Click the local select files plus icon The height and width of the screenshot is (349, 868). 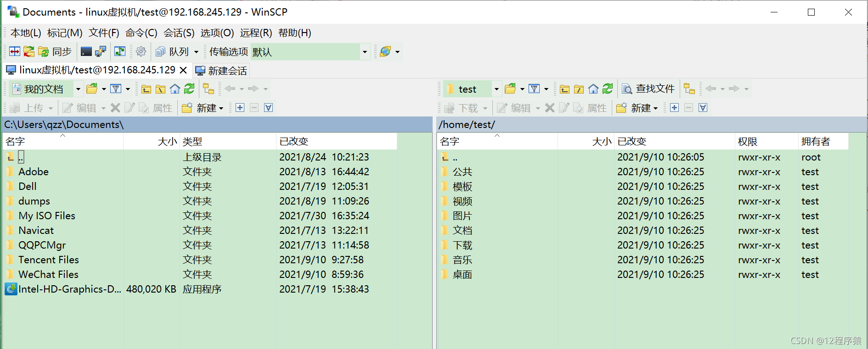240,108
